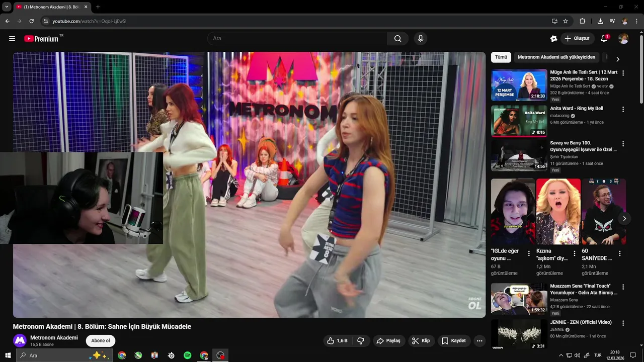The height and width of the screenshot is (362, 644).
Task: Open options for the "Kızına aşkom" short
Action: 575,254
